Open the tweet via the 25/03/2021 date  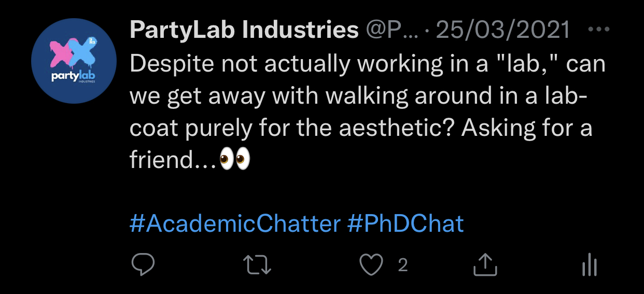[502, 31]
